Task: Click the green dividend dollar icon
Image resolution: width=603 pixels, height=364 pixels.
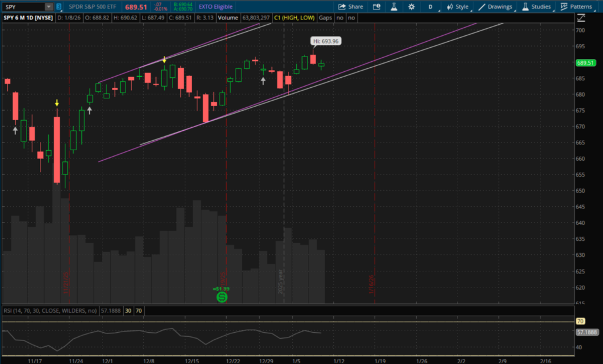Action: [x=222, y=297]
